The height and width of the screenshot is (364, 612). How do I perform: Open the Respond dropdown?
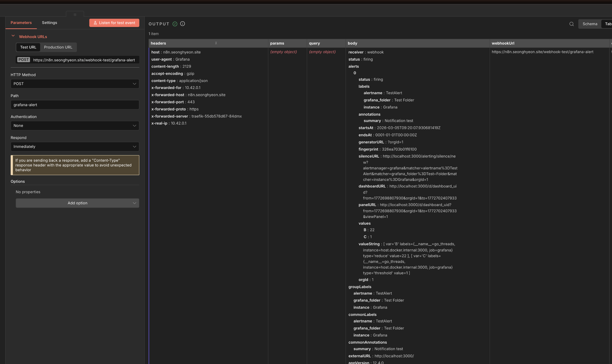coord(75,147)
